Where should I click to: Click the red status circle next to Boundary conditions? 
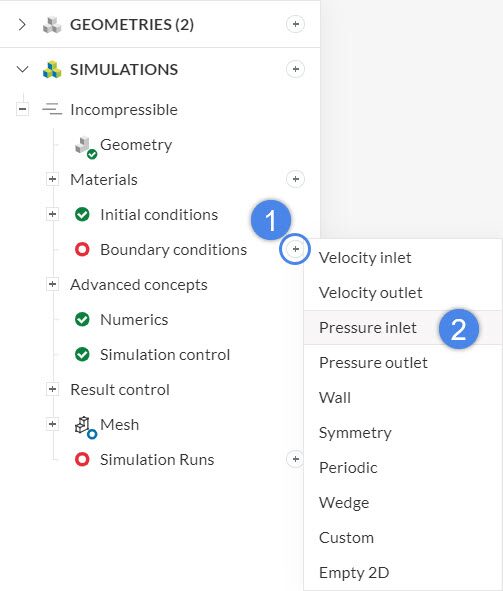point(82,250)
